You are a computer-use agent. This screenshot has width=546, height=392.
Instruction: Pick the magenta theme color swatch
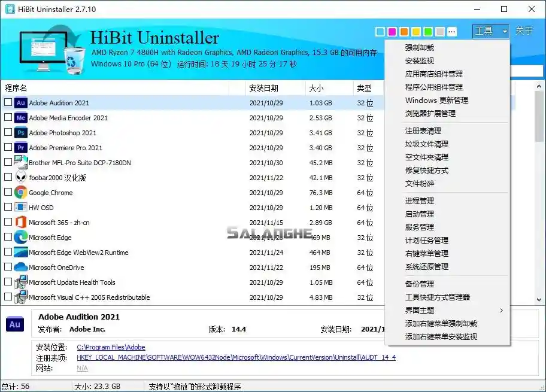tap(393, 31)
